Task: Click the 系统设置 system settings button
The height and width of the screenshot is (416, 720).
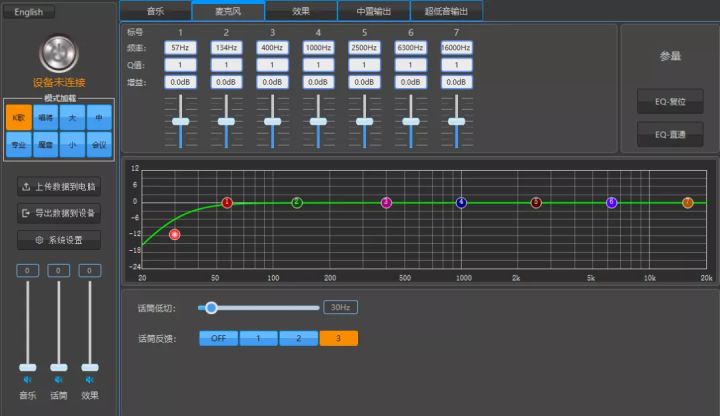Action: pos(58,240)
